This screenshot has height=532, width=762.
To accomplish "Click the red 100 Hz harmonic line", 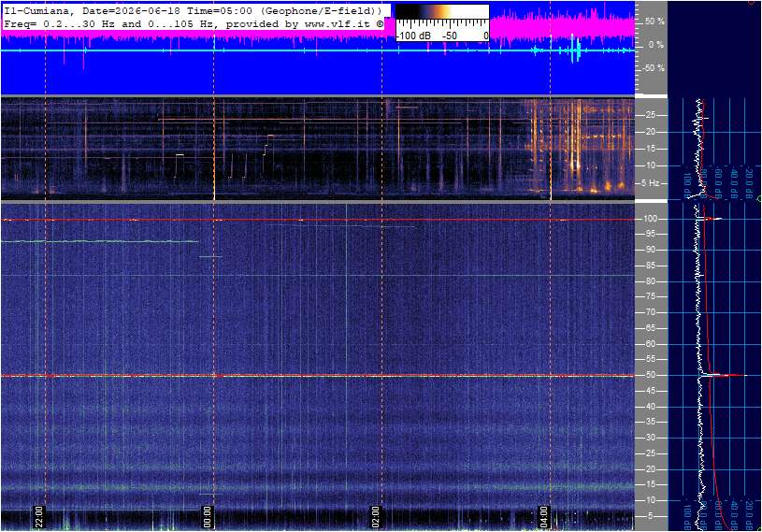I will click(x=318, y=220).
